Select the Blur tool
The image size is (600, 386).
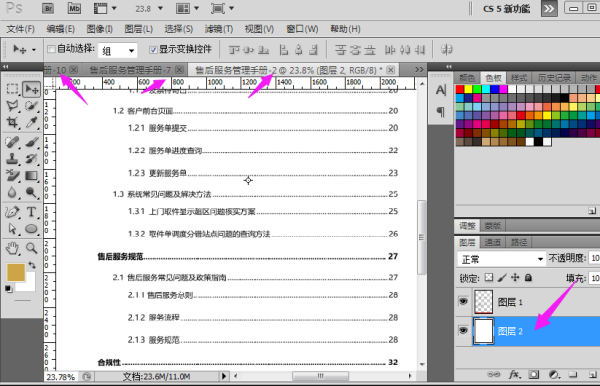12,192
